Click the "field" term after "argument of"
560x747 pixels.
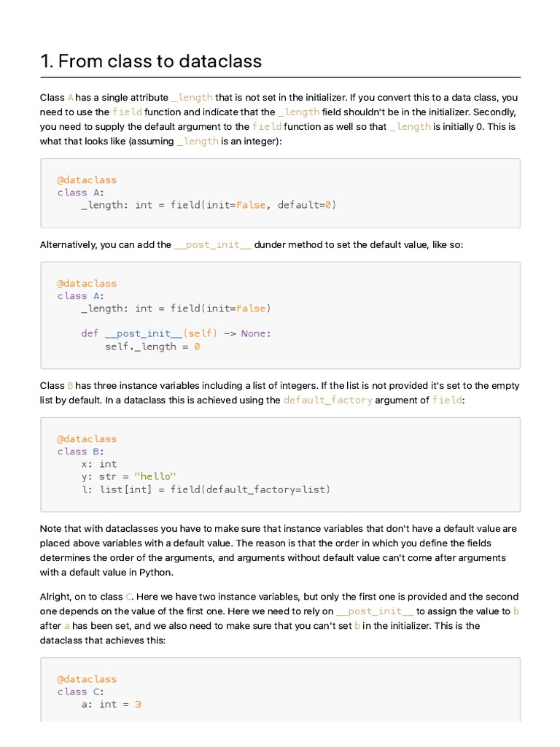[447, 400]
